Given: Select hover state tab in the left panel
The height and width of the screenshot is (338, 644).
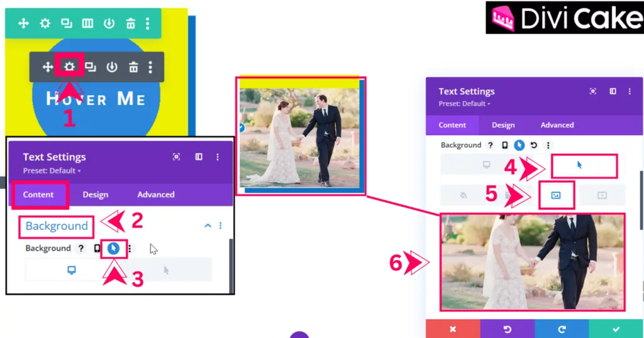Looking at the screenshot, I should (x=165, y=270).
